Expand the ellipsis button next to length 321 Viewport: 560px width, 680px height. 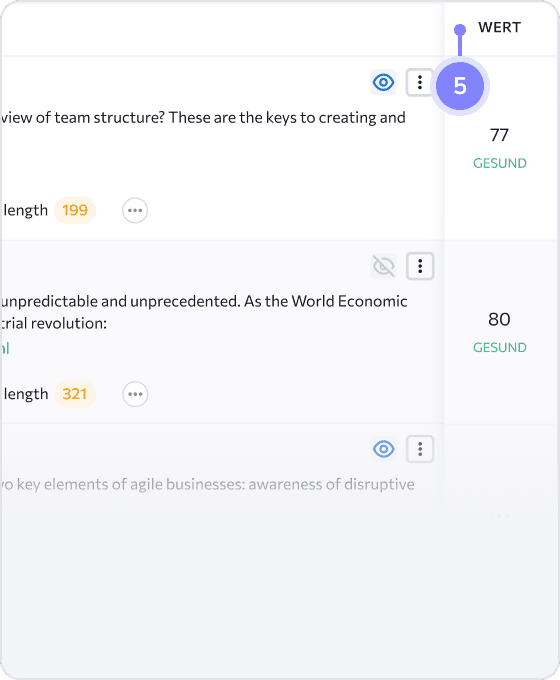pyautogui.click(x=135, y=394)
